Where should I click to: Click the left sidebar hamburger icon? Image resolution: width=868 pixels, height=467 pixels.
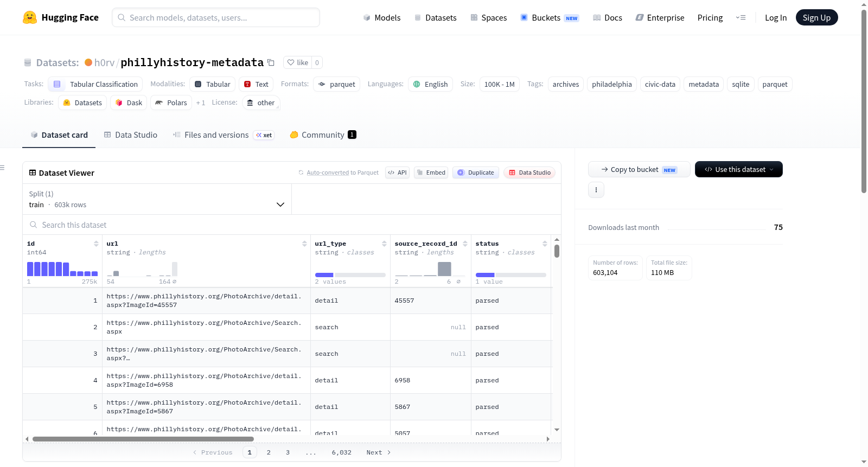click(x=2, y=168)
